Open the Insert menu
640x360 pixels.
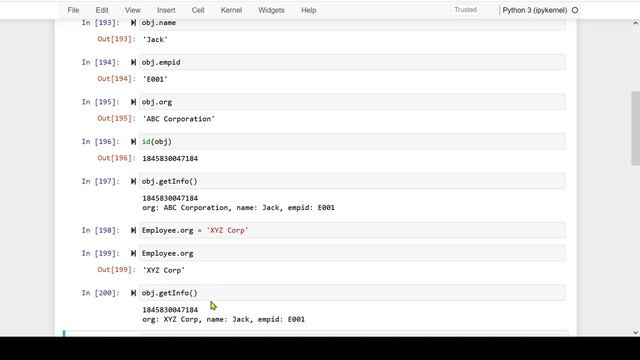166,10
